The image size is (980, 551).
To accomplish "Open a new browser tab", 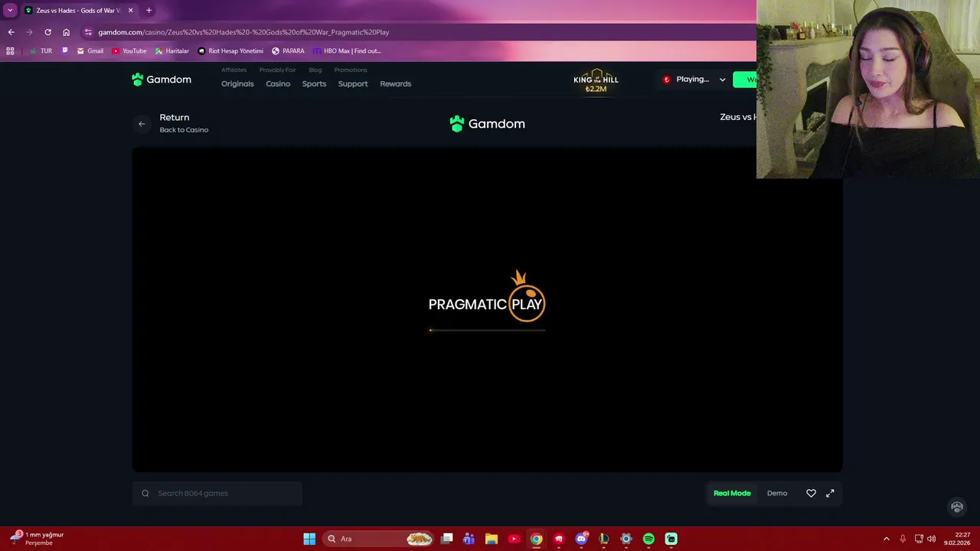I will [149, 11].
